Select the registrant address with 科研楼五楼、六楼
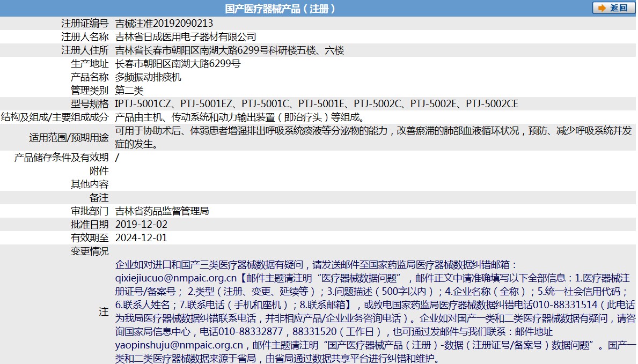The height and width of the screenshot is (364, 638). [230, 50]
